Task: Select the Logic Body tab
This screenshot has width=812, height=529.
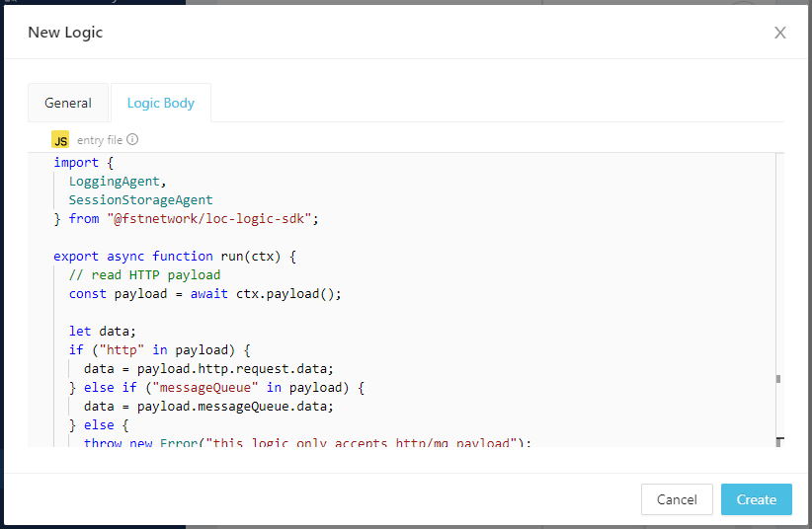Action: tap(161, 103)
